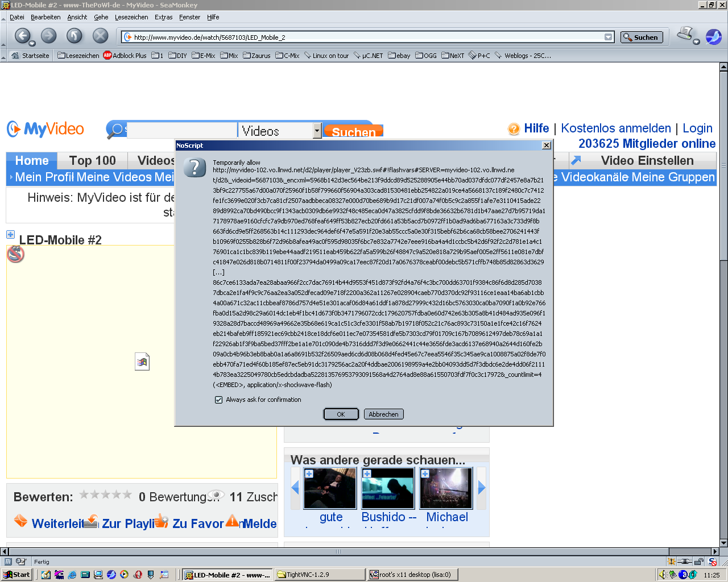Go back with the Back arrow button
This screenshot has height=582, width=728.
click(22, 36)
